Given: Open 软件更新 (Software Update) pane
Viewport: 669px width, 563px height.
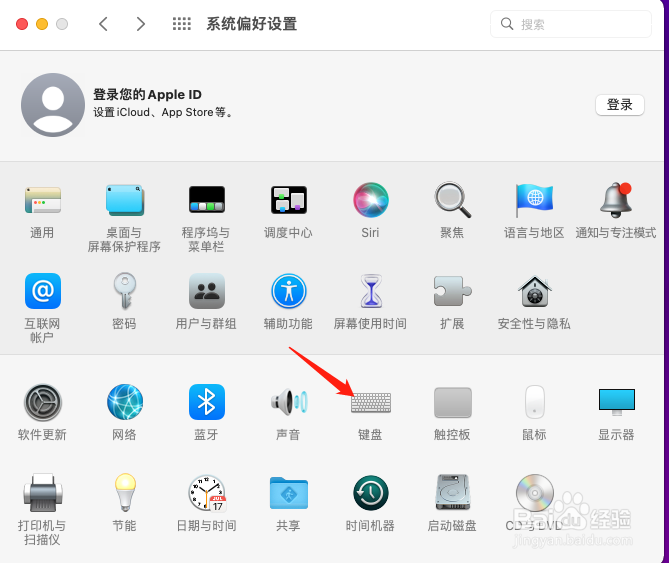Looking at the screenshot, I should click(x=43, y=403).
